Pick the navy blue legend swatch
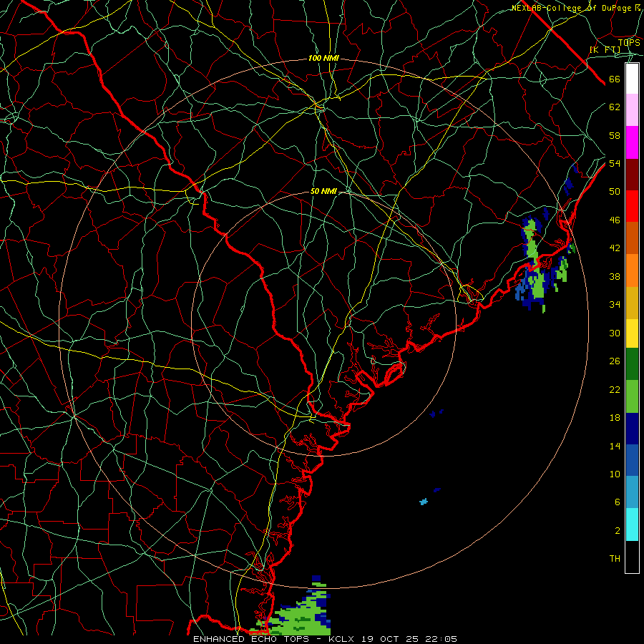644x644 pixels. 632,429
